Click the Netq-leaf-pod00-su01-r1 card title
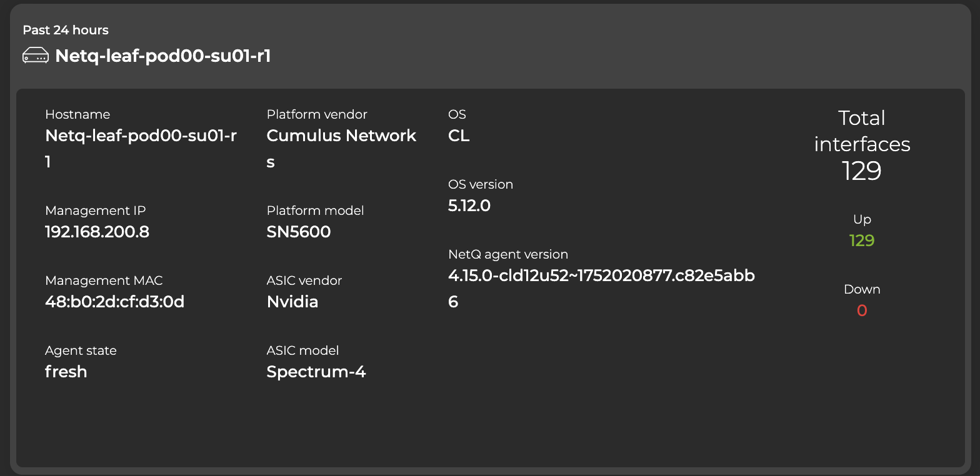This screenshot has height=476, width=980. [162, 56]
